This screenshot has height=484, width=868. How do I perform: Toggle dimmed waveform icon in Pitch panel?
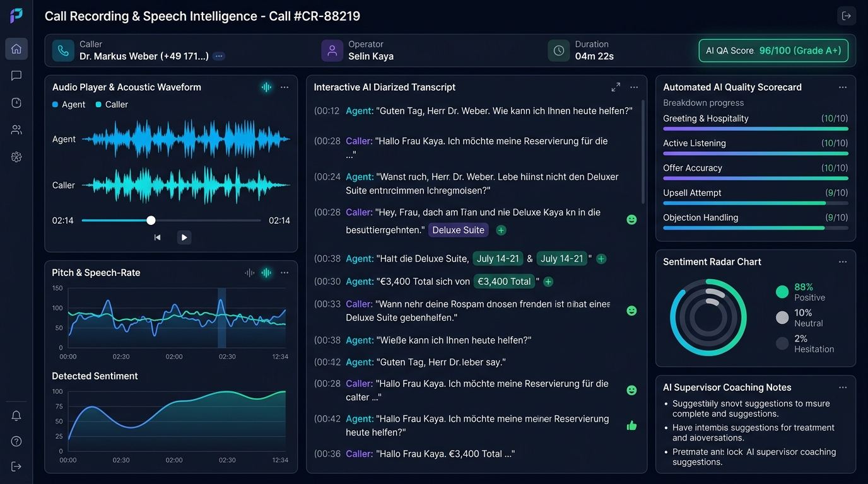[250, 272]
